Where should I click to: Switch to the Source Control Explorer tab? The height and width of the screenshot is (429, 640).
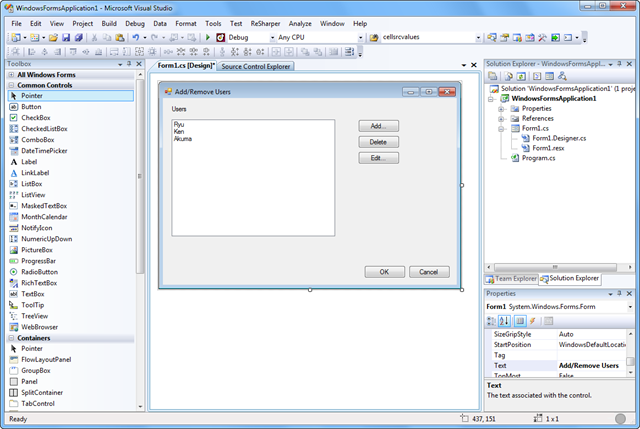point(257,66)
